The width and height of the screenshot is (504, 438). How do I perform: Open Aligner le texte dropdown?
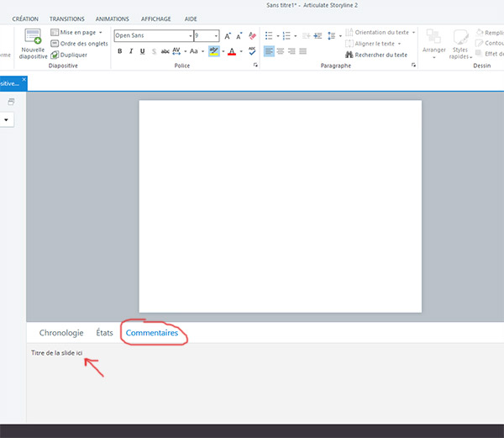pyautogui.click(x=373, y=44)
